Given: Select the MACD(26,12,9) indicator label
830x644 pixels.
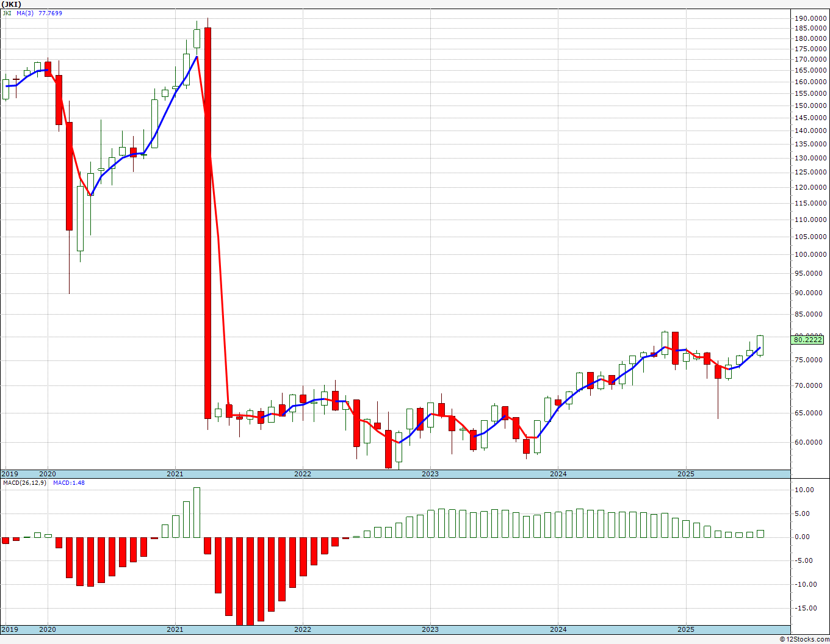Looking at the screenshot, I should pyautogui.click(x=24, y=483).
